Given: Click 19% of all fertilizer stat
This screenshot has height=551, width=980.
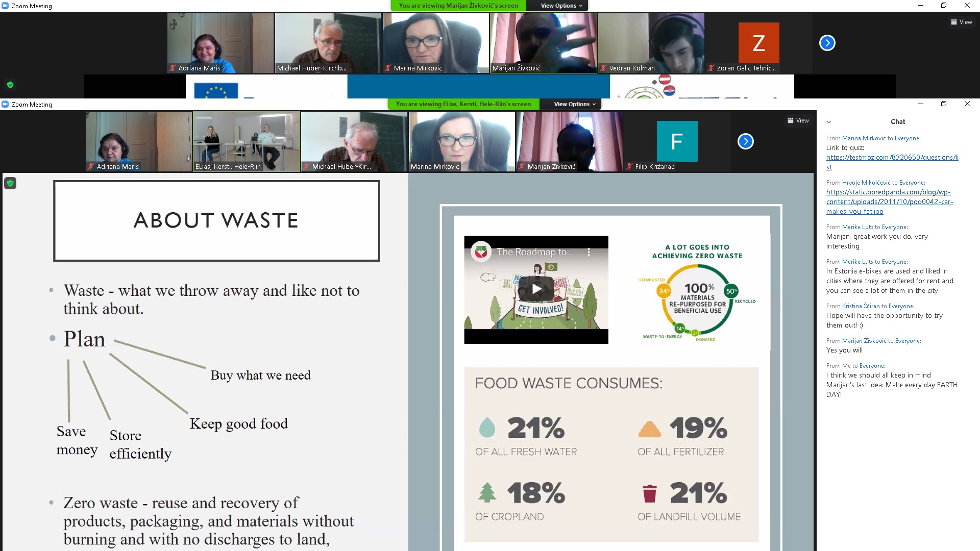Looking at the screenshot, I should (x=682, y=436).
